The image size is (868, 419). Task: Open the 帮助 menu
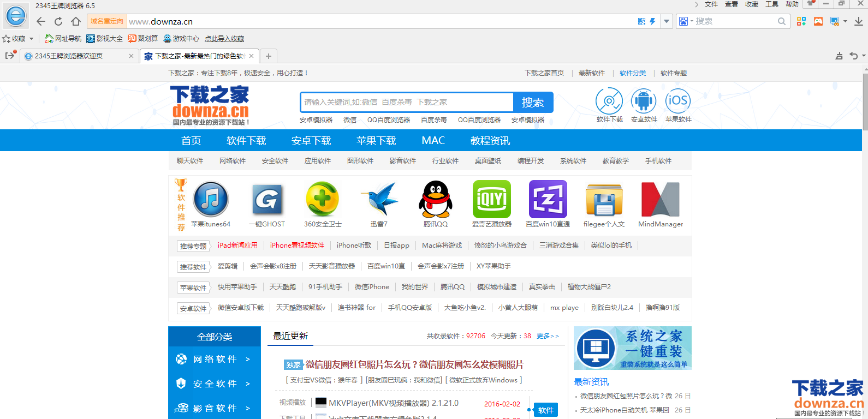click(x=792, y=4)
